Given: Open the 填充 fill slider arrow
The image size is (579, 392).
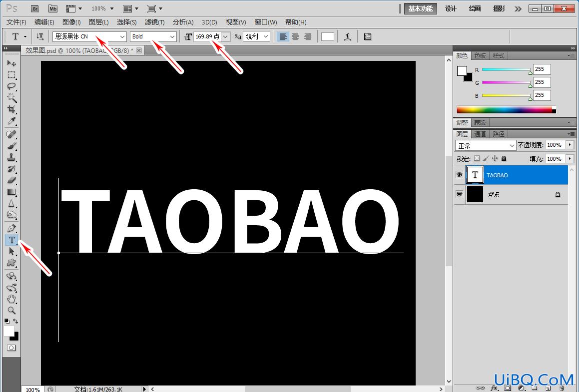Looking at the screenshot, I should click(x=570, y=158).
